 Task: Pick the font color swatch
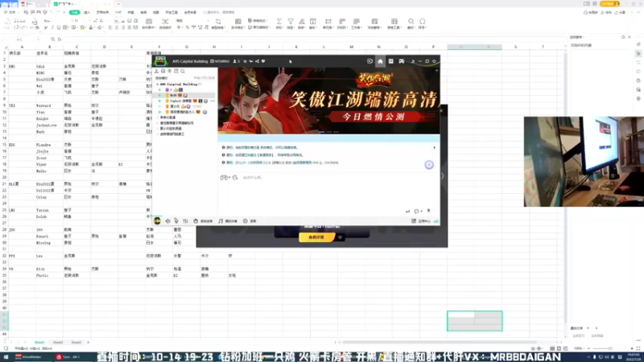(x=91, y=27)
